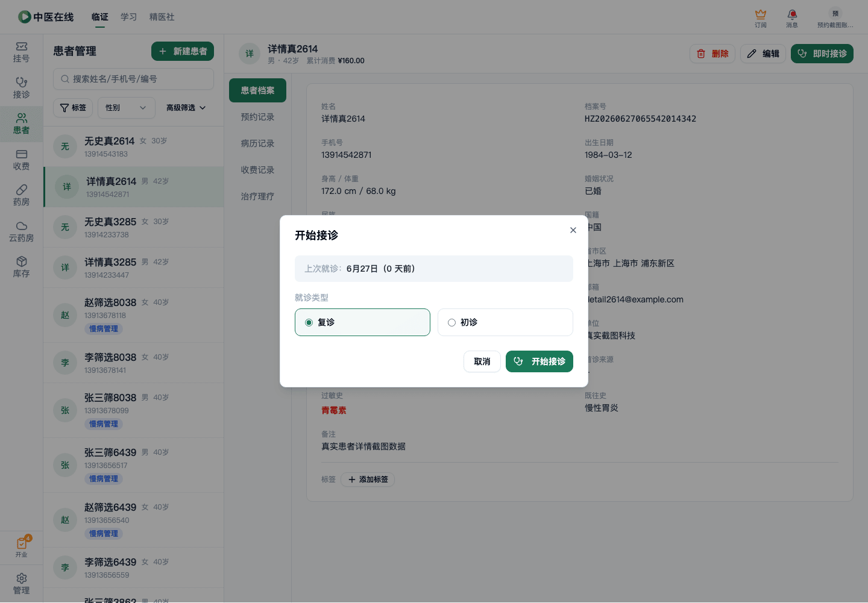Image resolution: width=868 pixels, height=603 pixels.
Task: Select the 初诊 radio option
Action: (505, 322)
